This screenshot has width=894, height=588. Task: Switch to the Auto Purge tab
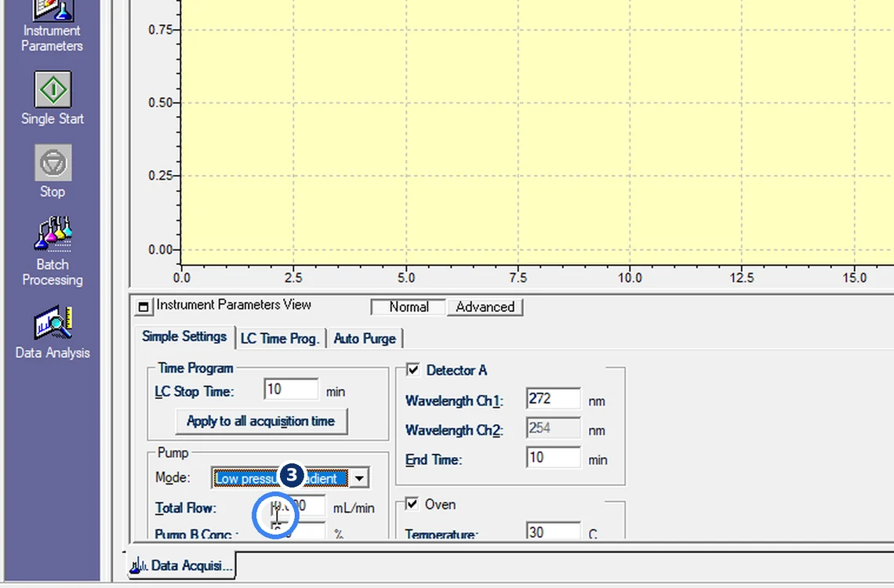(365, 339)
